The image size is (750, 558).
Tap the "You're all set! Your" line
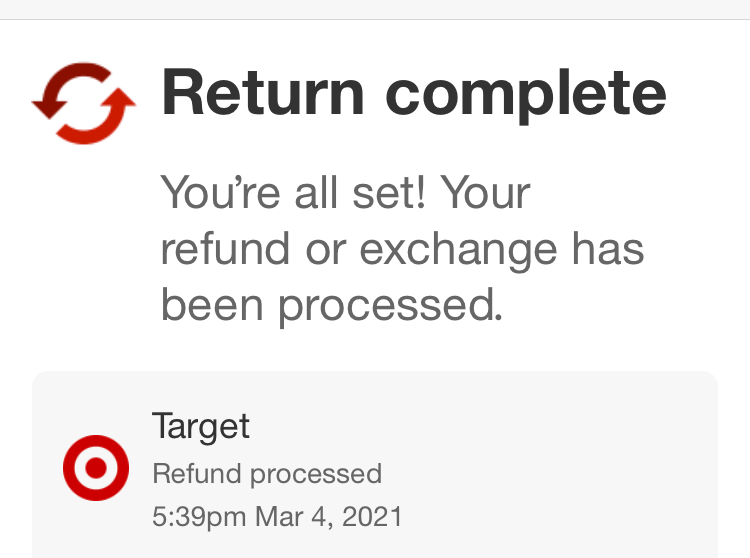point(345,194)
